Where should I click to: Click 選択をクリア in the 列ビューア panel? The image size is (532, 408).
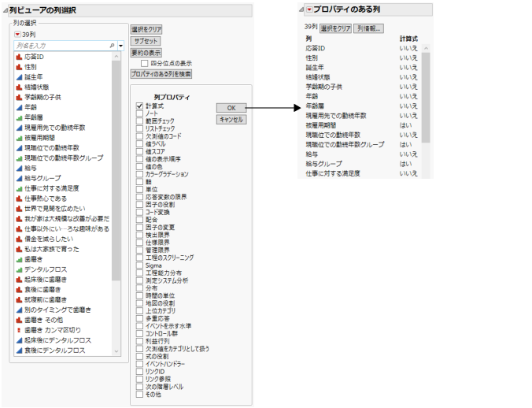click(146, 29)
